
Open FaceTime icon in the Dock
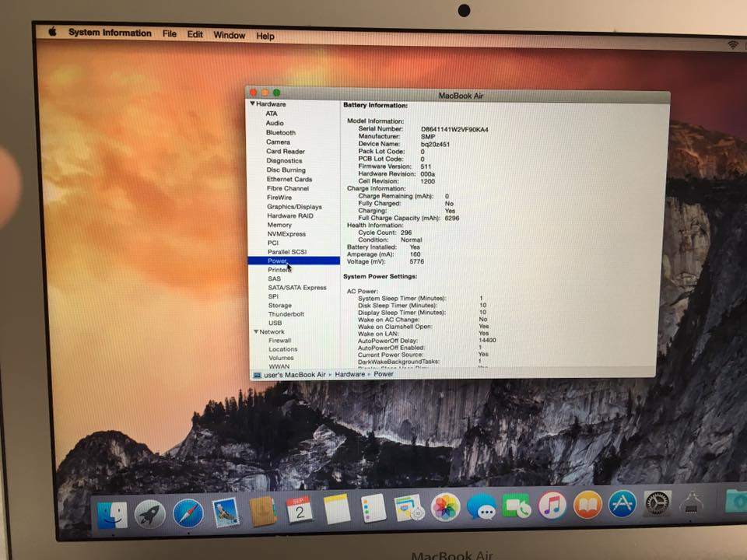tap(517, 506)
